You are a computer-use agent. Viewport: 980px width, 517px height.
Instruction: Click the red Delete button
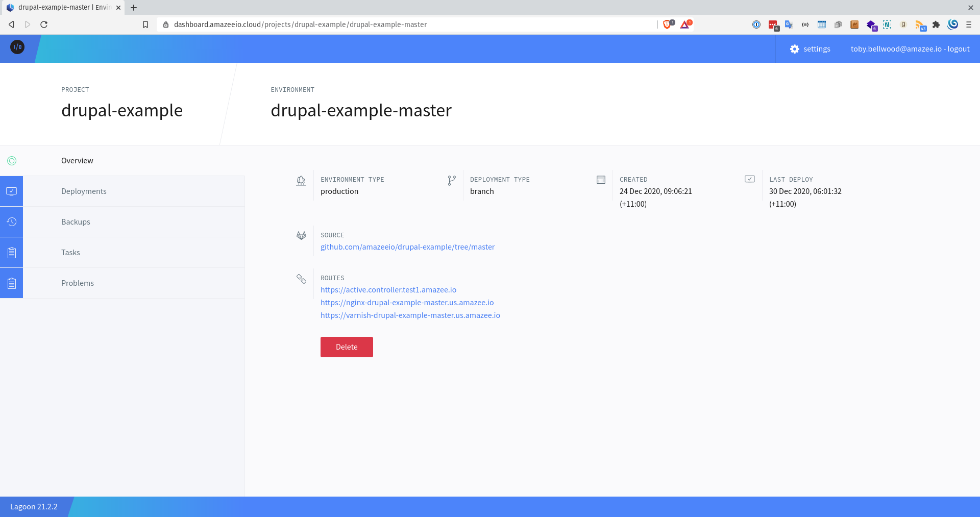[347, 347]
